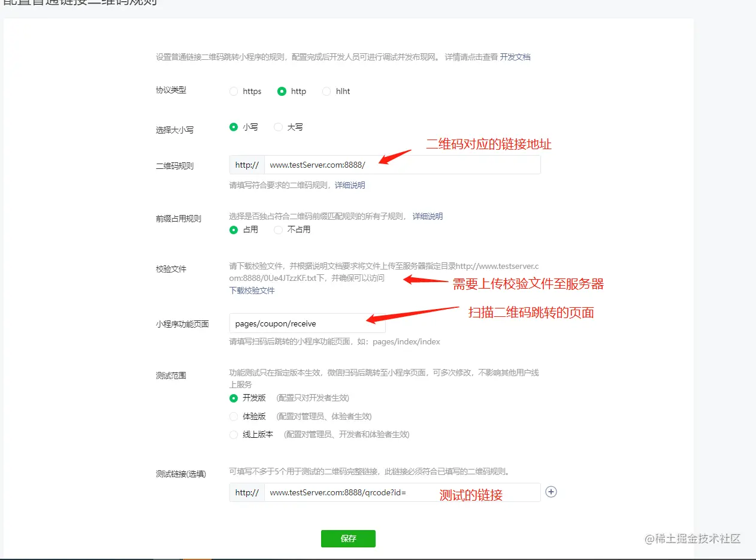Viewport: 756px width, 560px height.
Task: Select the hlht protocol radio button
Action: pos(326,92)
